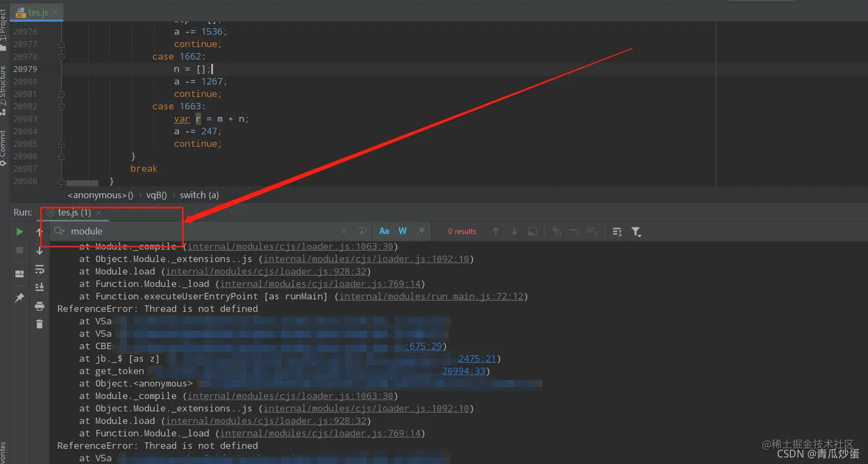Screen dimensions: 868x464
Task: Open the search filter options
Action: (x=636, y=232)
